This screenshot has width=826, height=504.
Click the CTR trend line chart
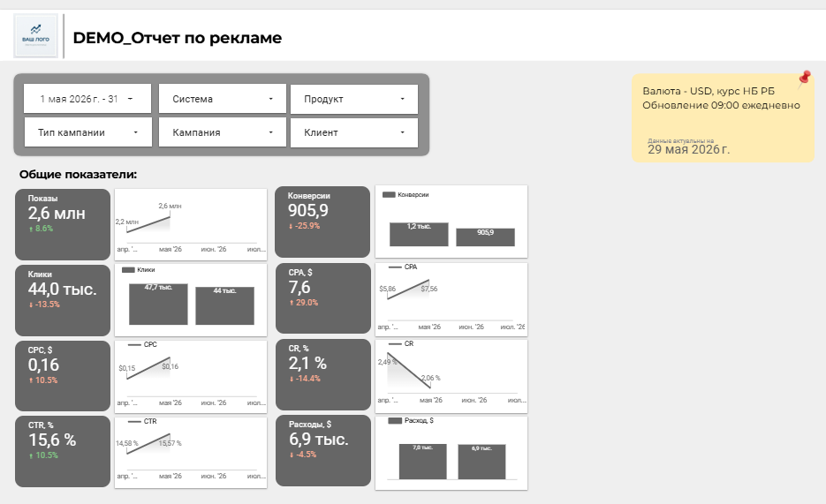(191, 453)
